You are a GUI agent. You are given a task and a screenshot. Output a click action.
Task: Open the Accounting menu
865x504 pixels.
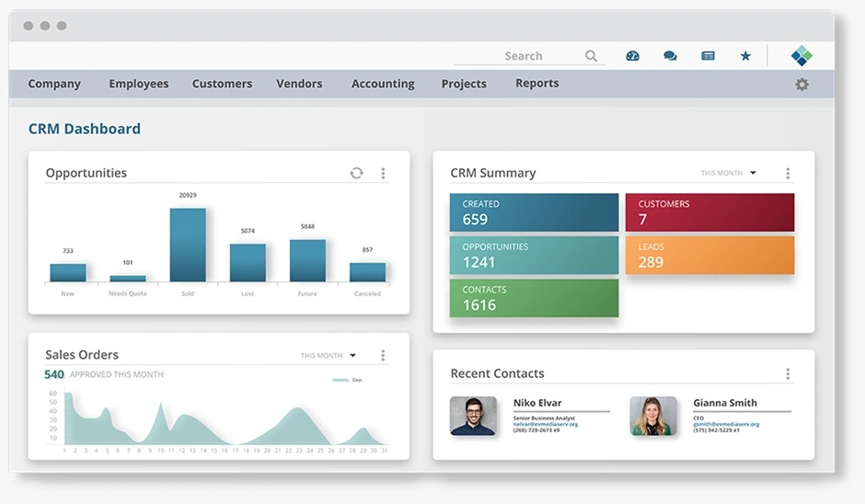pos(383,84)
